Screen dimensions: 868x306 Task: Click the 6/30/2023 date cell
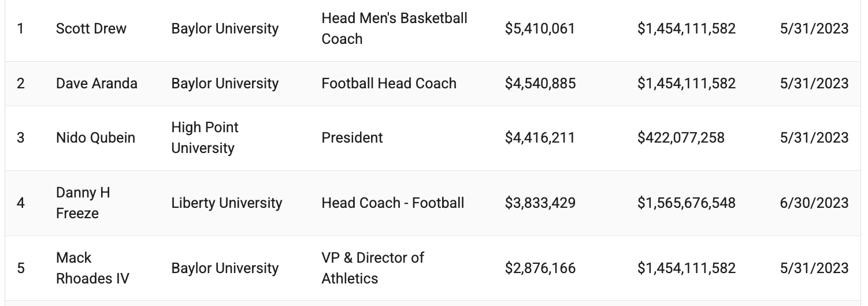tap(814, 203)
